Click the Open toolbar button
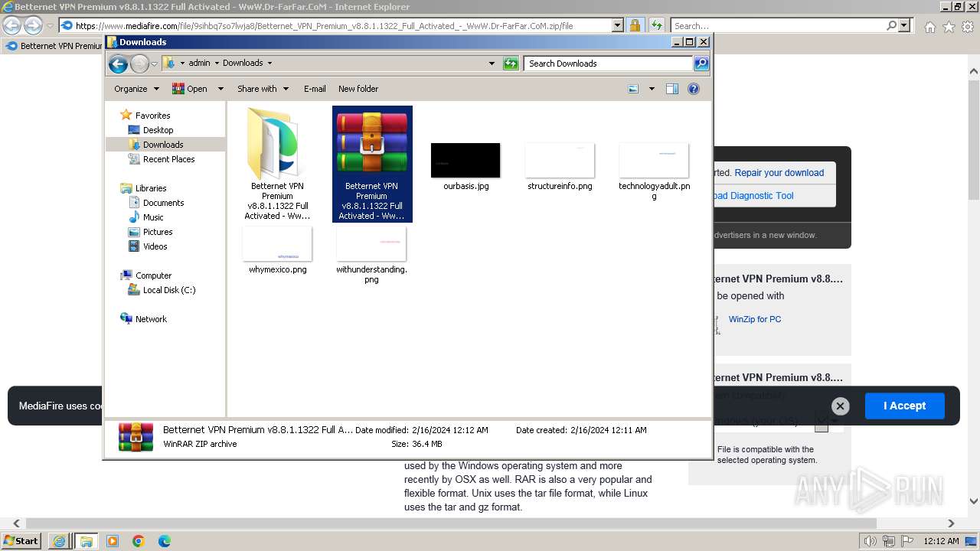 (190, 89)
